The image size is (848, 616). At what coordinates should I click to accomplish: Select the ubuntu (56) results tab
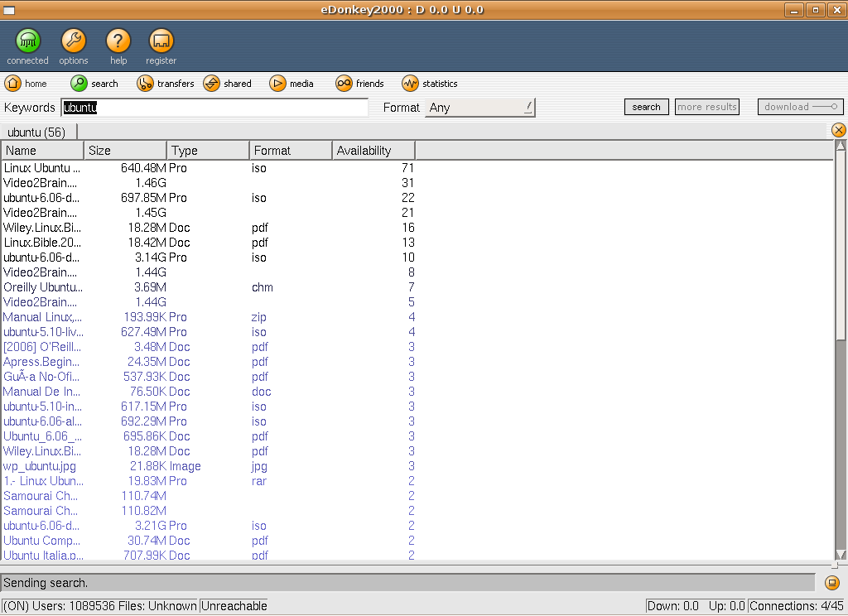(37, 132)
